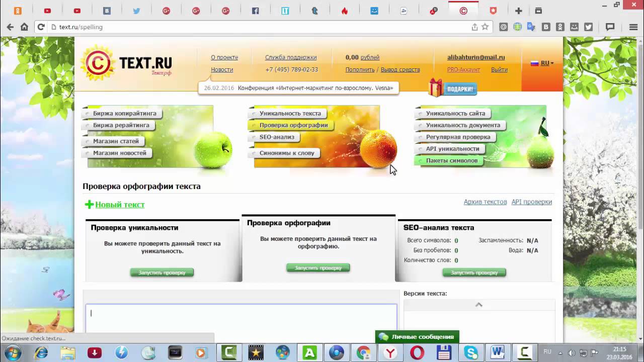Screen dimensions: 644x362
Task: Open the browser home page icon
Action: point(24,27)
